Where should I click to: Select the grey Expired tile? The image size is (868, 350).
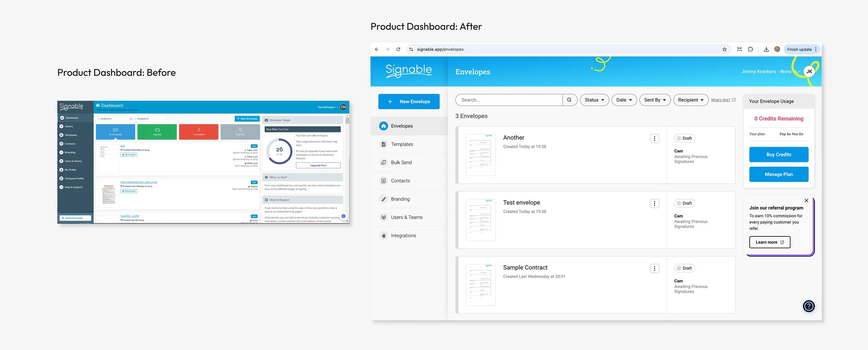[x=240, y=132]
